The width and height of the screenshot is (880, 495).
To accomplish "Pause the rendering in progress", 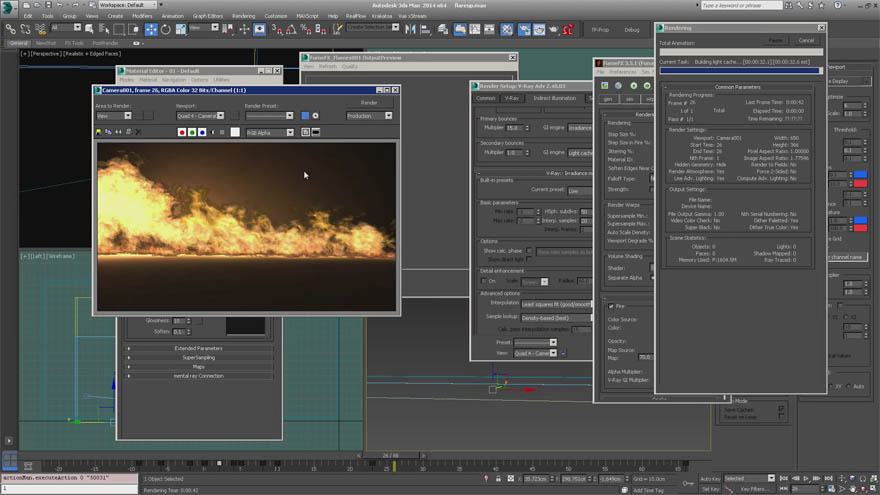I will 775,40.
